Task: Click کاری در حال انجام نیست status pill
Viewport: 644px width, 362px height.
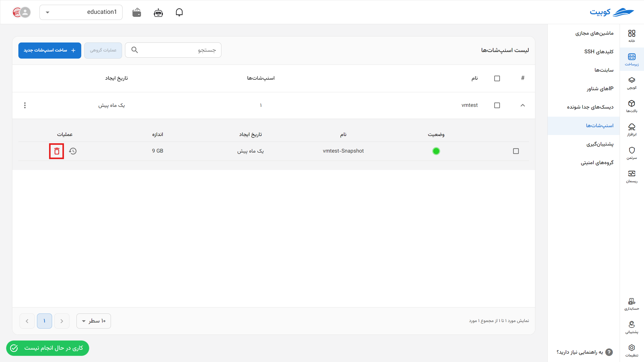Action: tap(48, 348)
